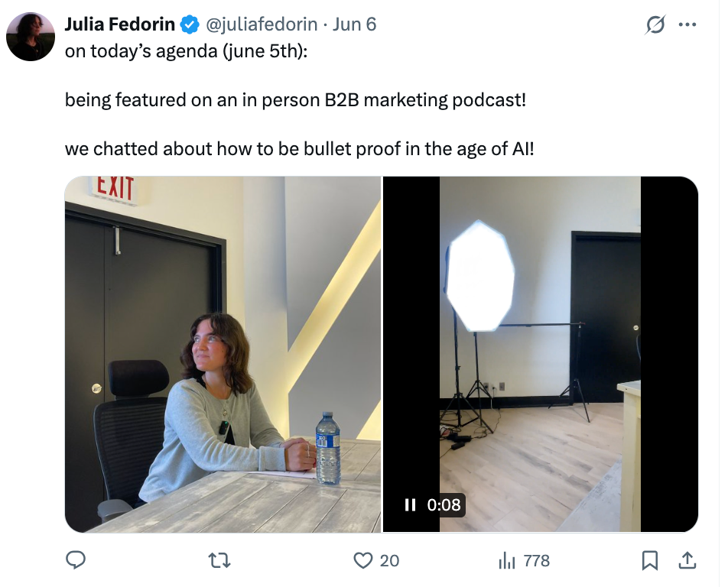The height and width of the screenshot is (587, 728).
Task: Open the photo of woman at table
Action: 223,354
